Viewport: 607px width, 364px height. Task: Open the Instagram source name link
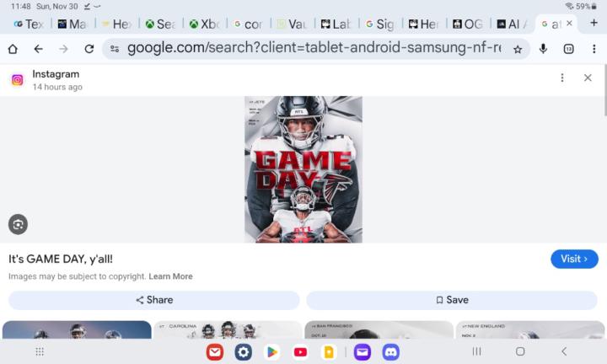tap(56, 74)
